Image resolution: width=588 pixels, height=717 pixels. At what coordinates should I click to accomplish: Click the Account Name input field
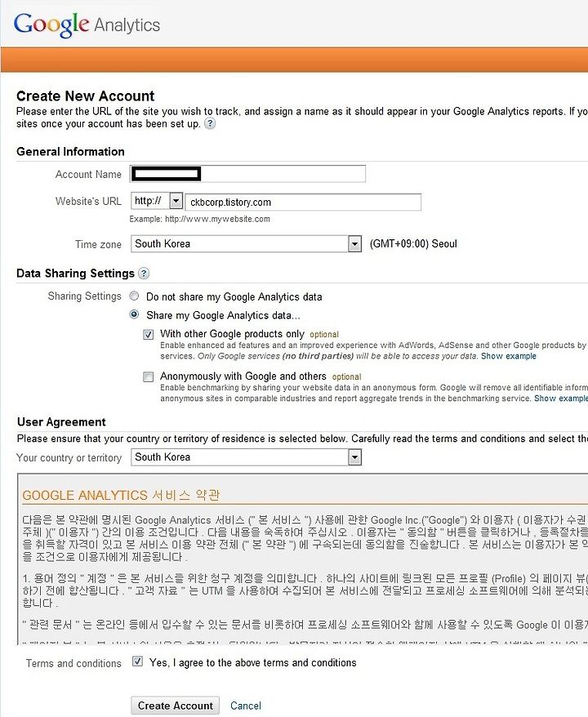[x=247, y=174]
